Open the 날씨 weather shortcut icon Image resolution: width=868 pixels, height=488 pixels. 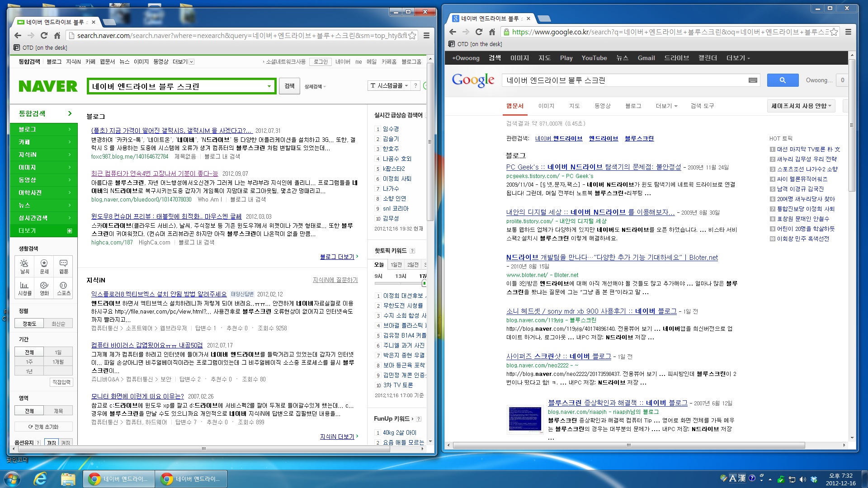coord(24,267)
